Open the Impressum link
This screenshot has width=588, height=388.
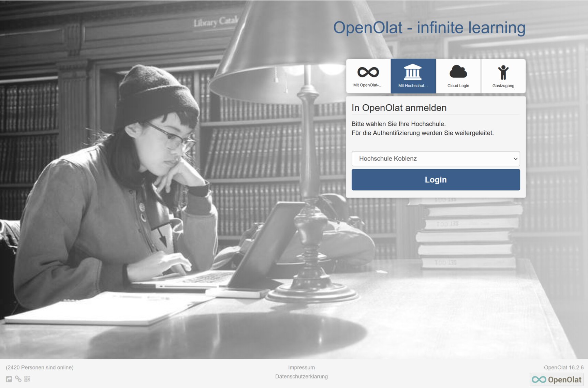[x=301, y=368]
